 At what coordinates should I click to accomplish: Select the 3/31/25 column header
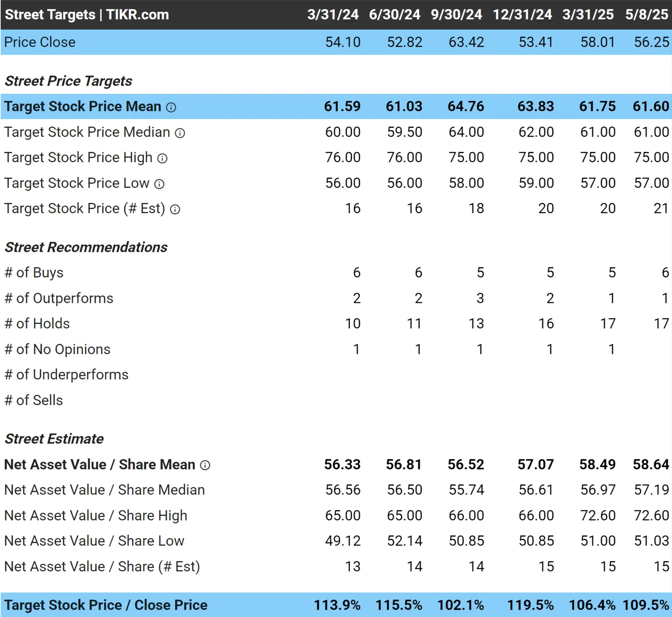(x=588, y=14)
